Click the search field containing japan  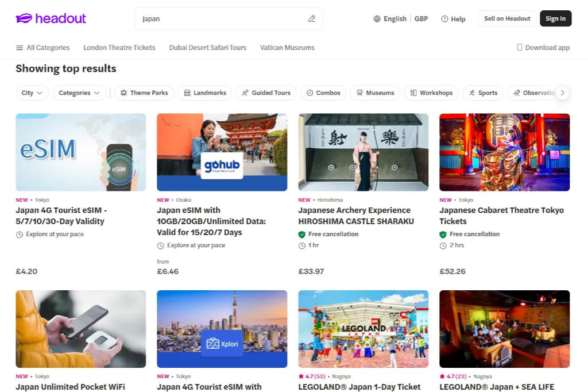pos(229,19)
